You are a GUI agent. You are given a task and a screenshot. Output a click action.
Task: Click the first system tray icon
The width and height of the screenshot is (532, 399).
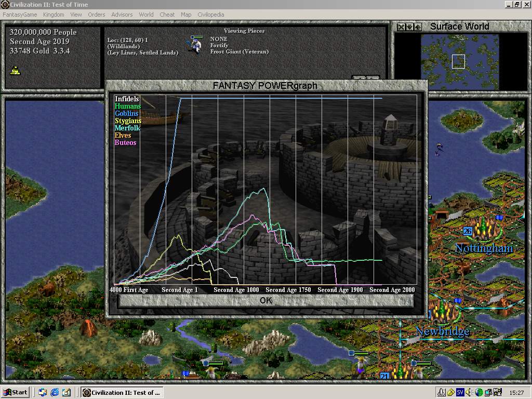[x=442, y=393]
